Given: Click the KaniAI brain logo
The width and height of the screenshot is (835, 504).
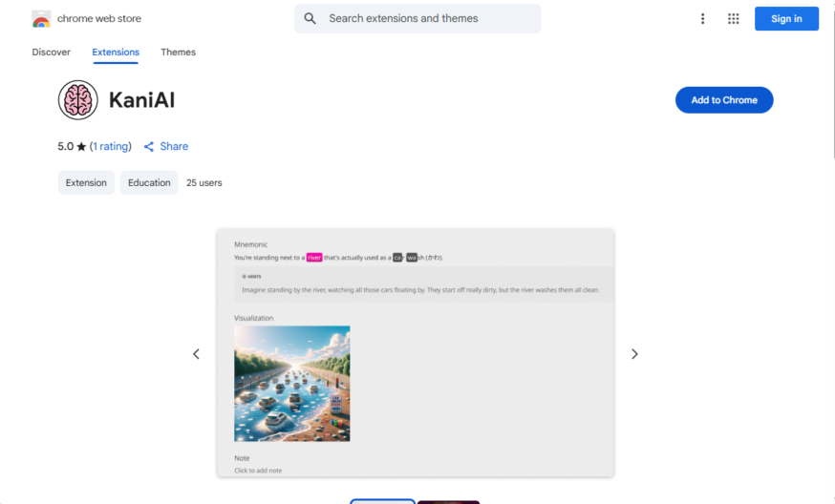Looking at the screenshot, I should click(x=77, y=100).
